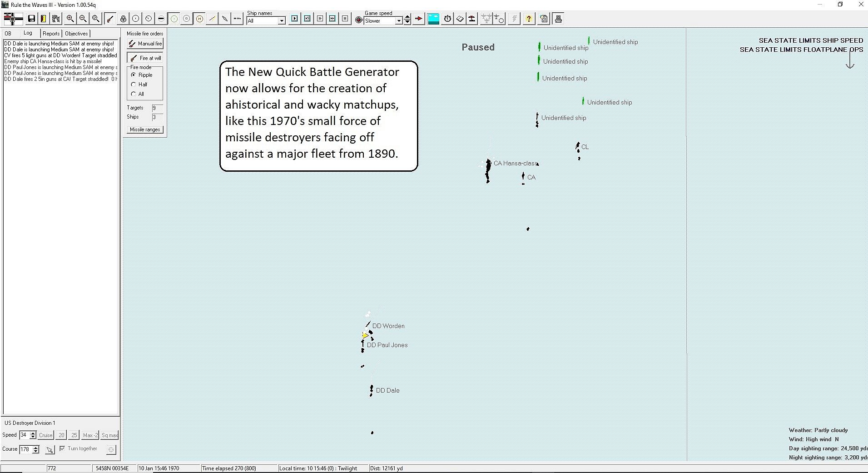Screen dimensions: 868x473
Task: Click the document notes icon beside help
Action: coord(544,19)
